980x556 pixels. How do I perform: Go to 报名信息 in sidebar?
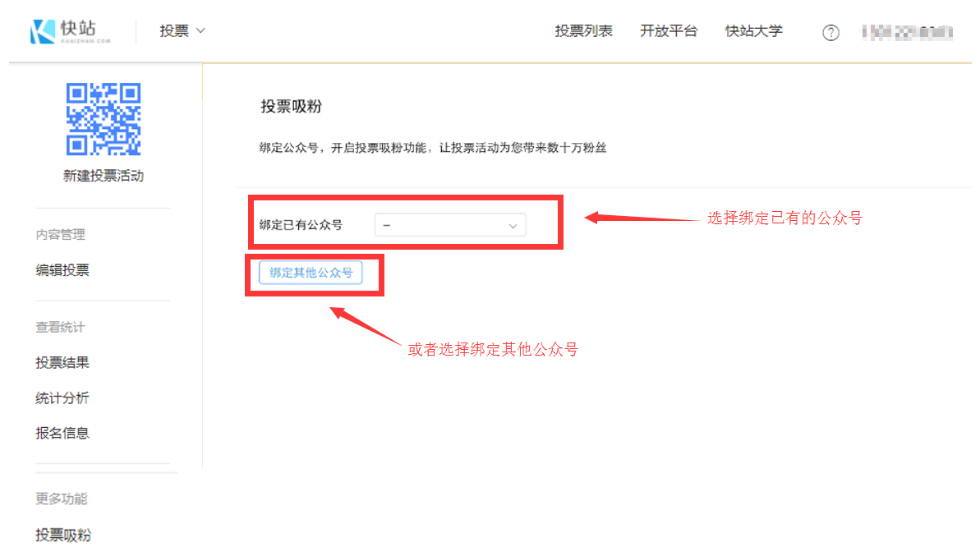[x=62, y=433]
